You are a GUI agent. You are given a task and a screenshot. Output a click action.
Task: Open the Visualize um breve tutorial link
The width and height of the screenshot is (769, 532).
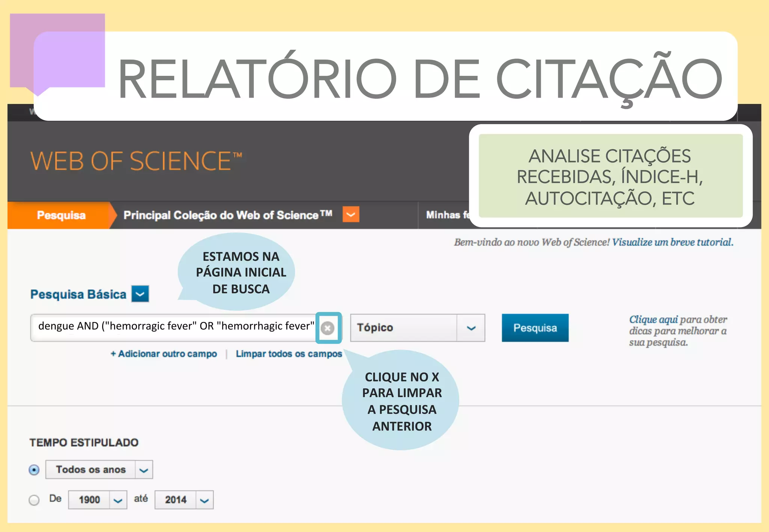tap(672, 242)
